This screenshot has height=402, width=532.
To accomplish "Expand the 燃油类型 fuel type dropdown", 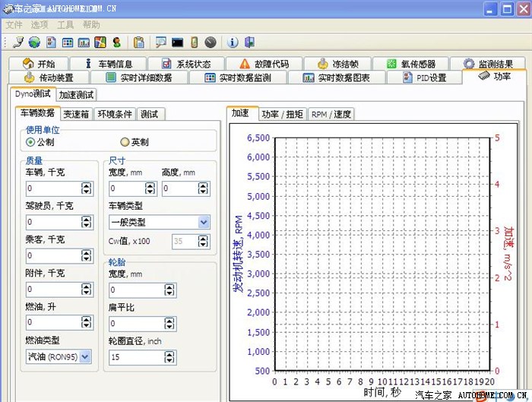I will [x=84, y=356].
